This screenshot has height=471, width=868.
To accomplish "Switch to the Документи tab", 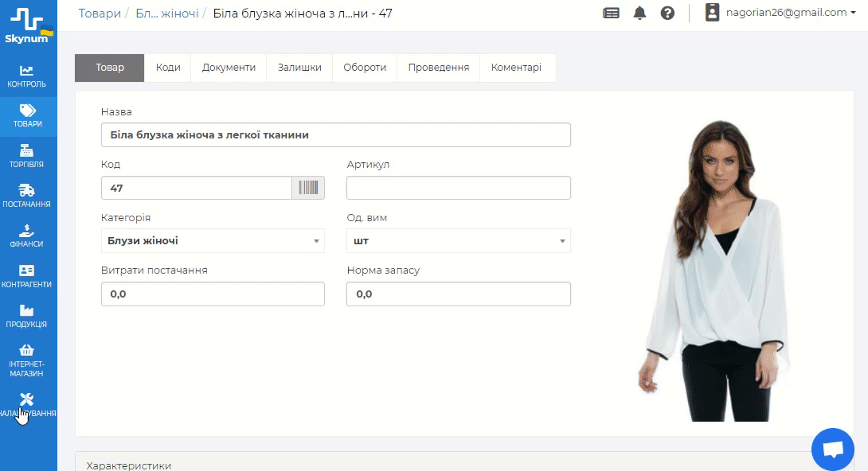I will [229, 68].
